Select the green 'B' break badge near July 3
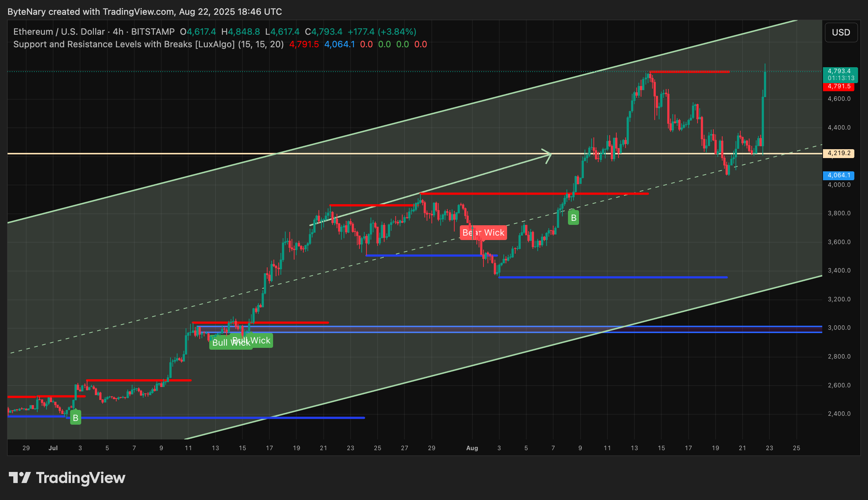The width and height of the screenshot is (868, 500). (76, 418)
